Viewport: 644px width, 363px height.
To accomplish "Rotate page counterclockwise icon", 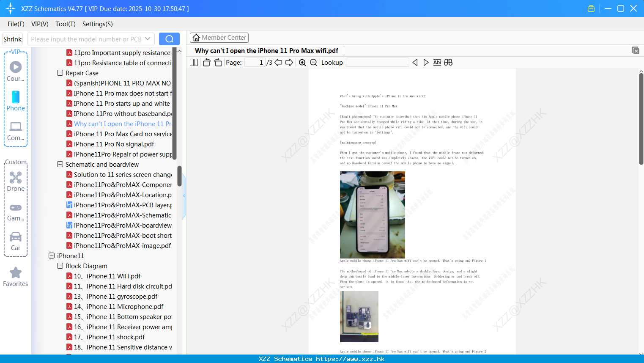I will (x=206, y=62).
